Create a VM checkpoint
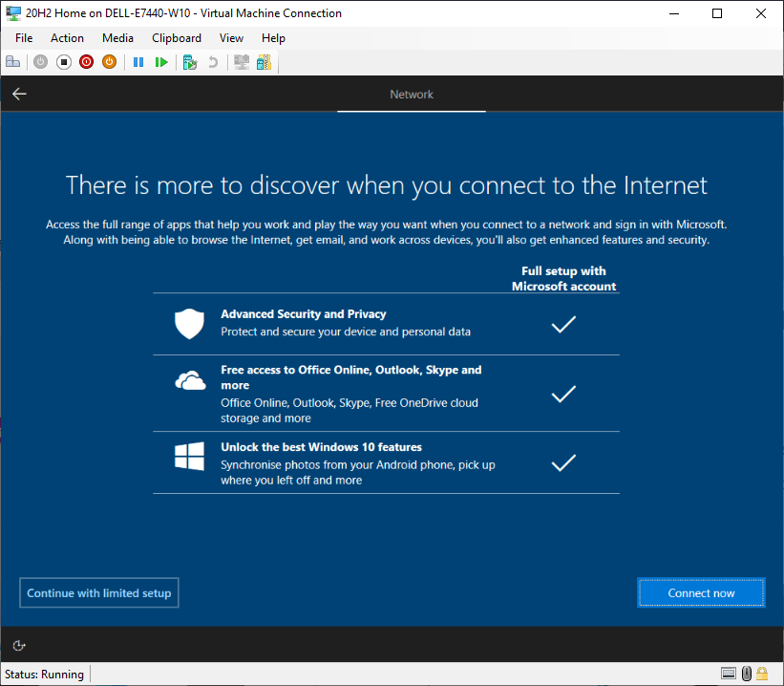Image resolution: width=784 pixels, height=686 pixels. 190,62
